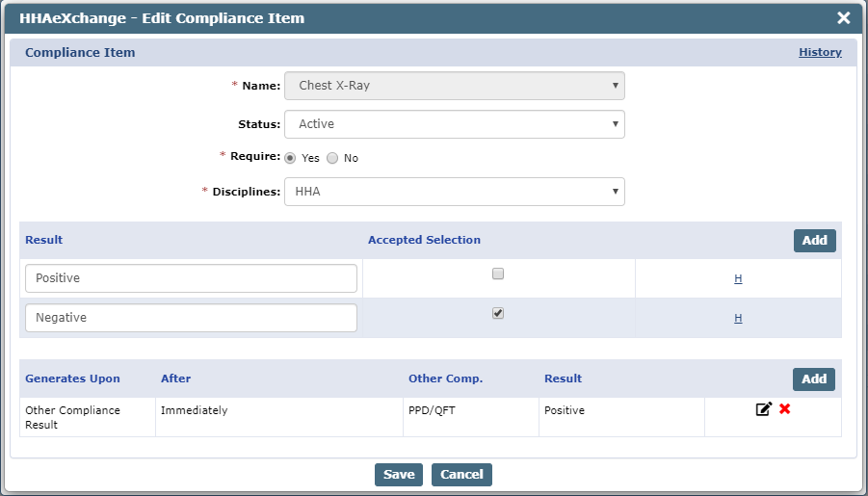Select No for Require
This screenshot has height=496, width=868.
(332, 158)
